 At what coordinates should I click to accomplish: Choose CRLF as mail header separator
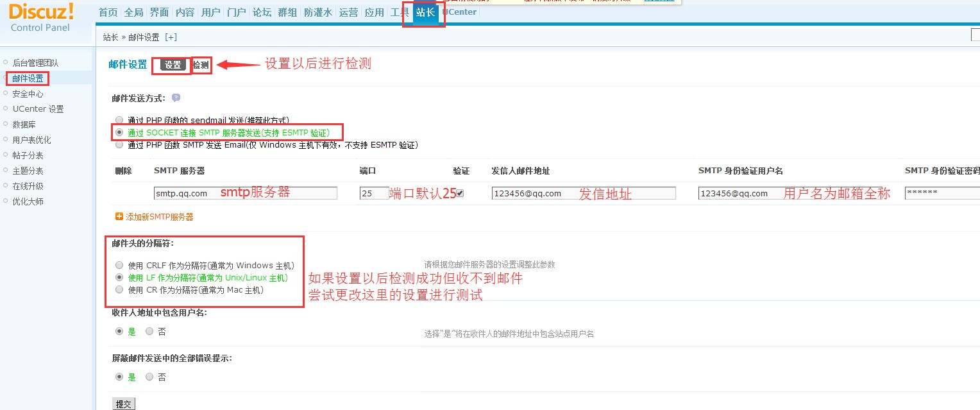coord(119,265)
